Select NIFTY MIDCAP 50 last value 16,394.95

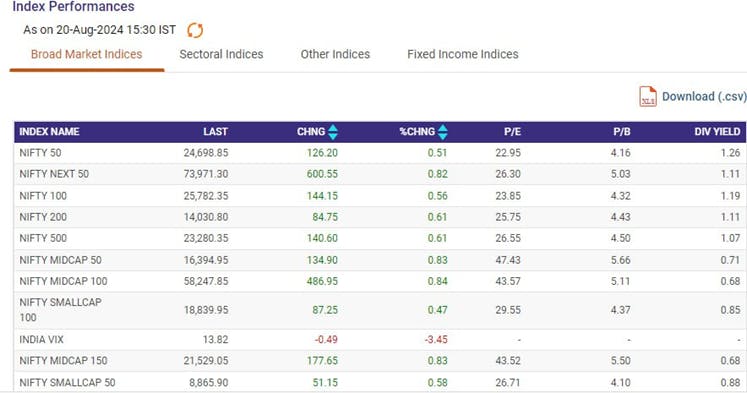pos(206,260)
